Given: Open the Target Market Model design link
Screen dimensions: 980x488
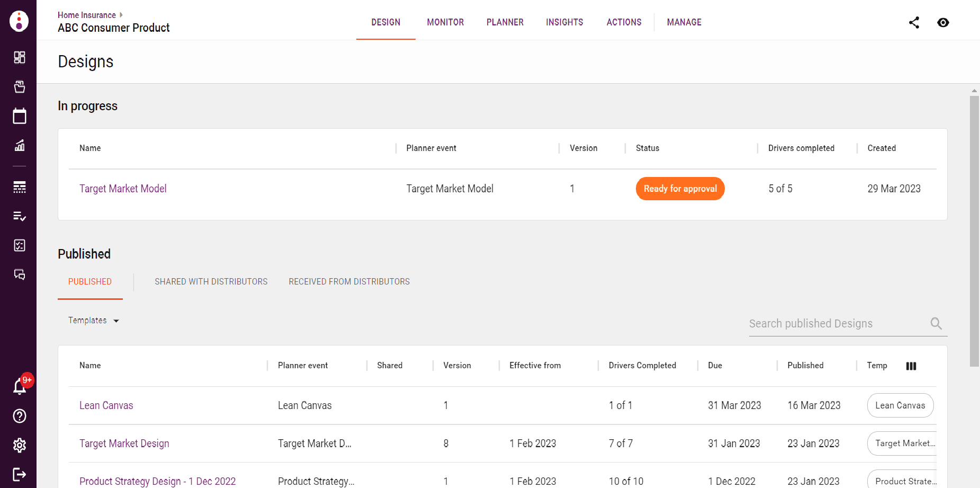Looking at the screenshot, I should [123, 189].
